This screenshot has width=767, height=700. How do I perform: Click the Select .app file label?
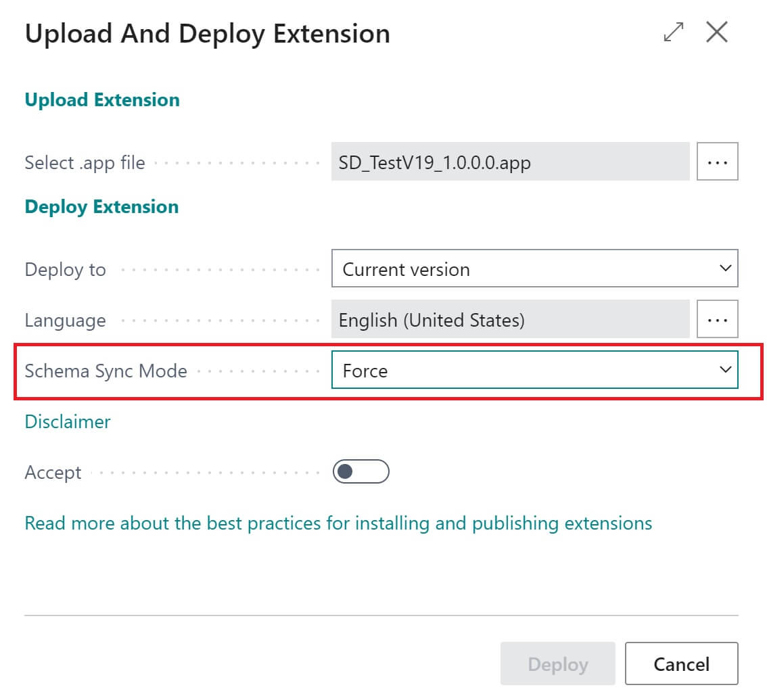(x=85, y=163)
